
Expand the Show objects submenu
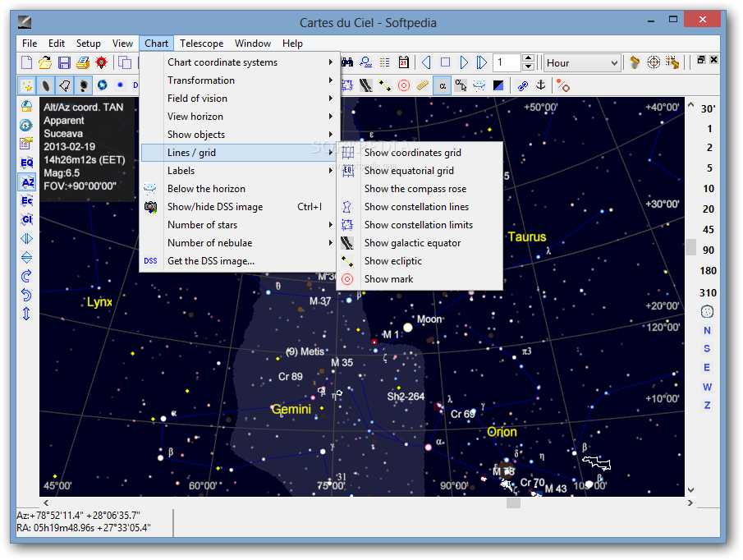[x=240, y=135]
